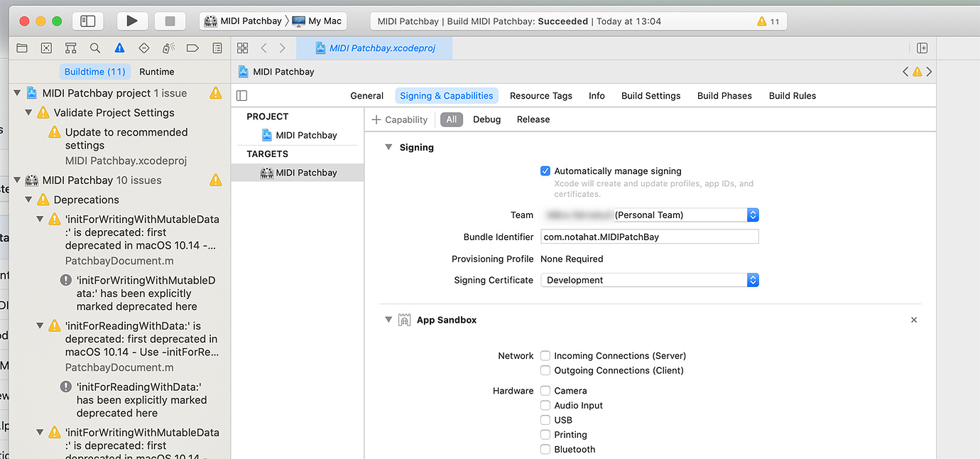Image resolution: width=980 pixels, height=459 pixels.
Task: Collapse the MIDI Patchbay 10 issues group
Action: click(17, 180)
